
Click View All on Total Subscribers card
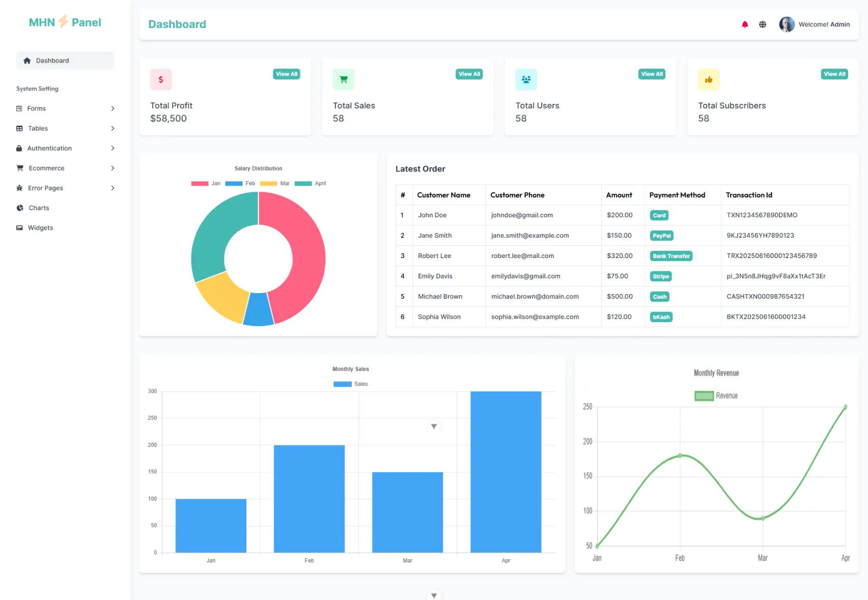pos(834,74)
